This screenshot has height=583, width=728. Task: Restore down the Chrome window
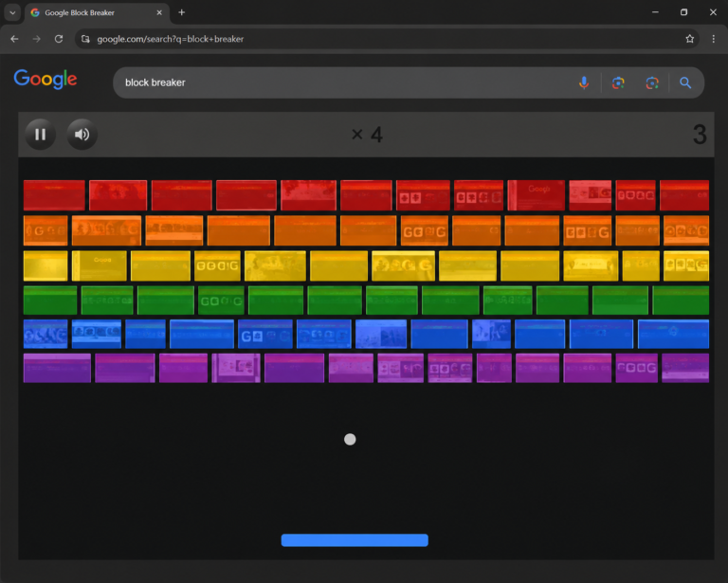[683, 12]
